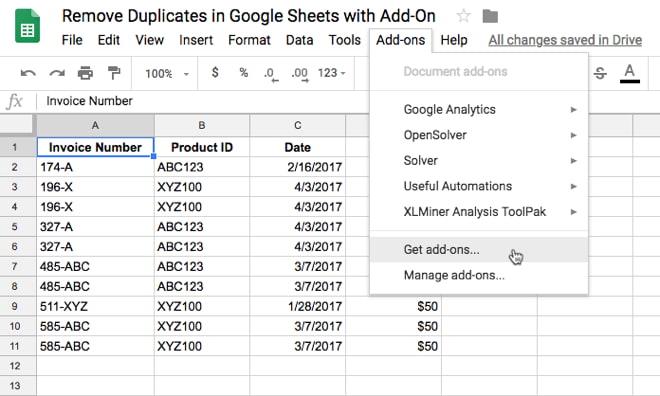Increase decimal places
Screen dimensions: 660x396
[x=300, y=74]
